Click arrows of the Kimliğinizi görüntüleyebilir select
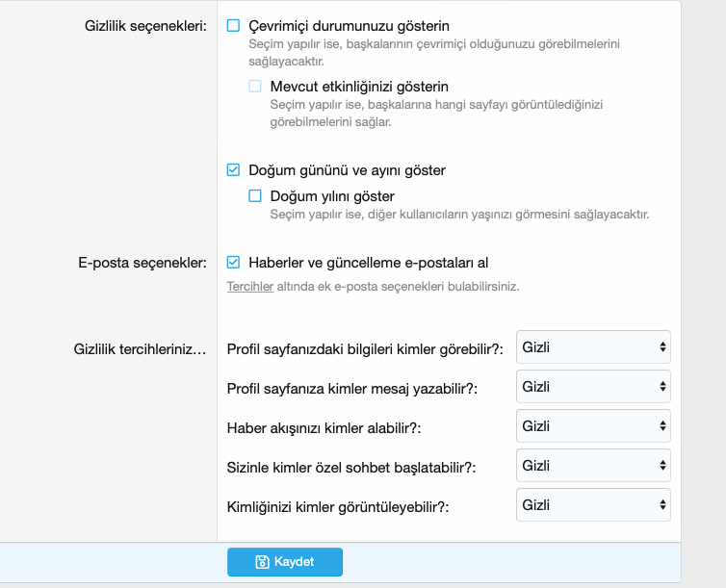The image size is (726, 588). coord(662,504)
